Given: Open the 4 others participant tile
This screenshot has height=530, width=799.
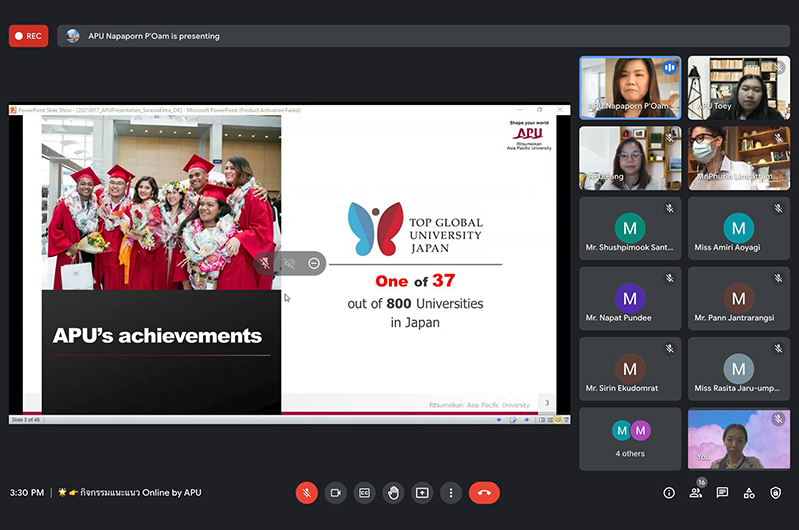Looking at the screenshot, I should pos(630,439).
